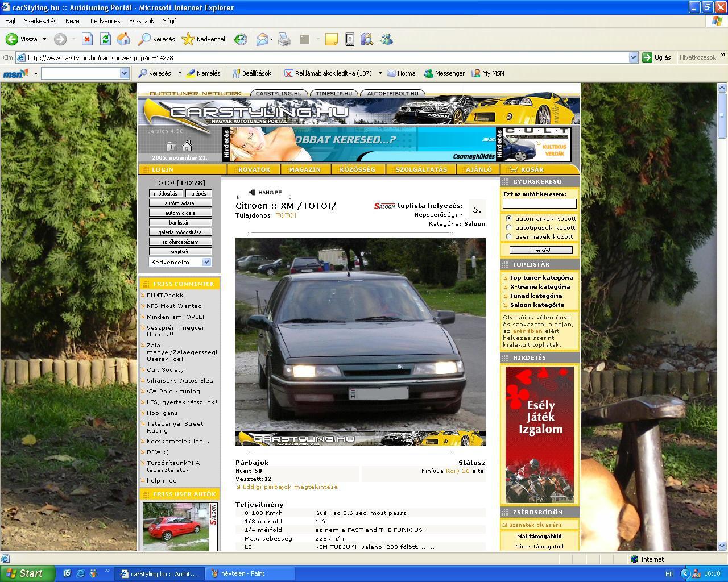This screenshot has height=582, width=728.
Task: Open the Fájl menu
Action: [x=10, y=21]
